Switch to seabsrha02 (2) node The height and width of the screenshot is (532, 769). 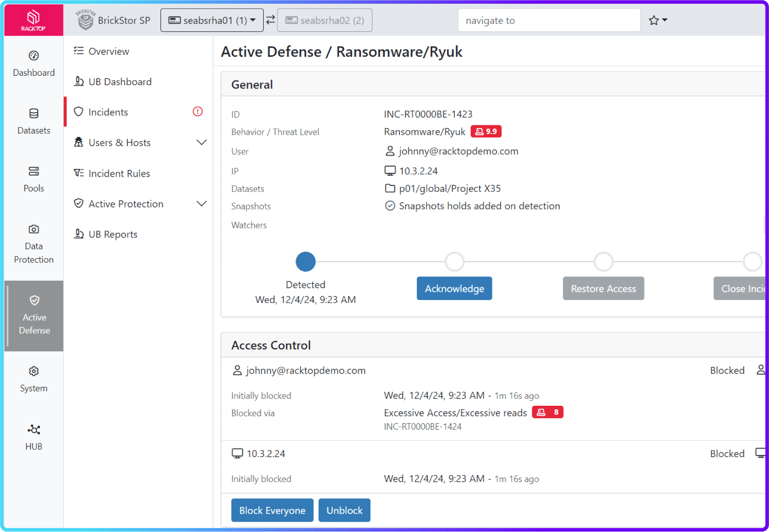coord(325,20)
